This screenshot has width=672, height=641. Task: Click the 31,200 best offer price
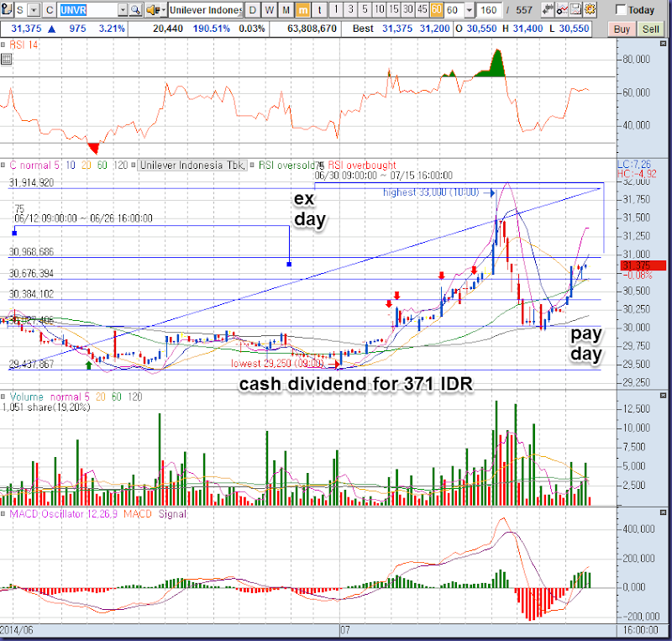pyautogui.click(x=434, y=29)
